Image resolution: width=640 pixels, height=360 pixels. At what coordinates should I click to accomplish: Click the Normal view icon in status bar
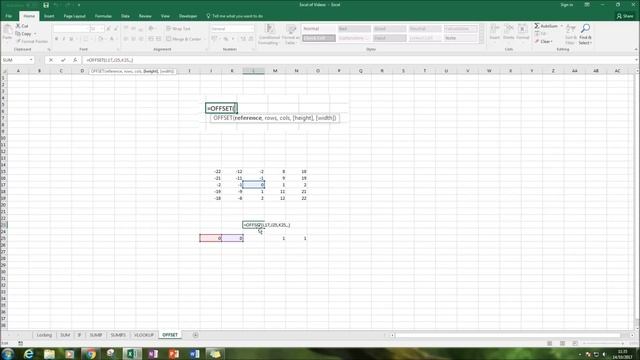pos(549,343)
